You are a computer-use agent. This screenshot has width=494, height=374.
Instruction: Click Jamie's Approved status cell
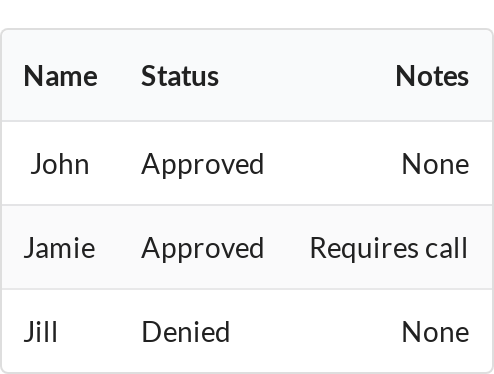(x=203, y=248)
